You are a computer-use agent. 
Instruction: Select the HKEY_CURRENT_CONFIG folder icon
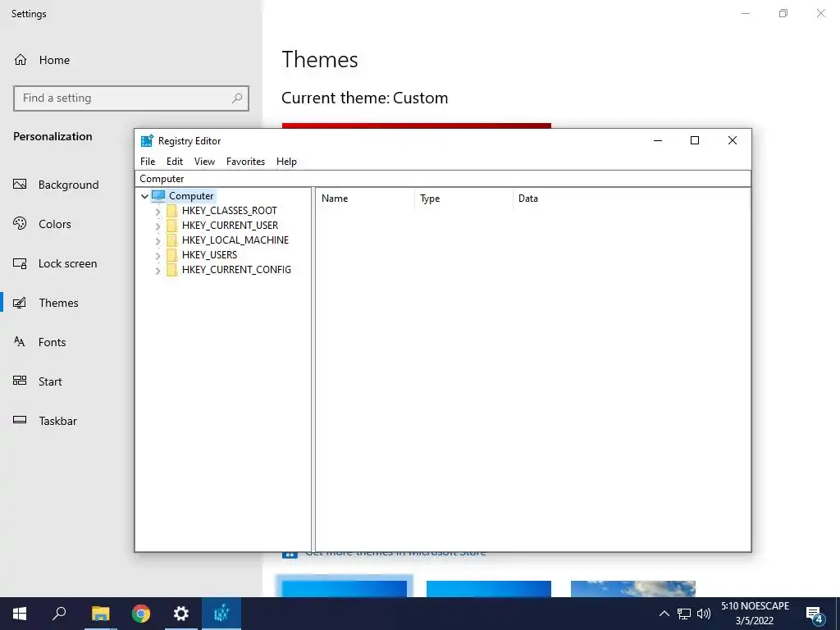(171, 269)
